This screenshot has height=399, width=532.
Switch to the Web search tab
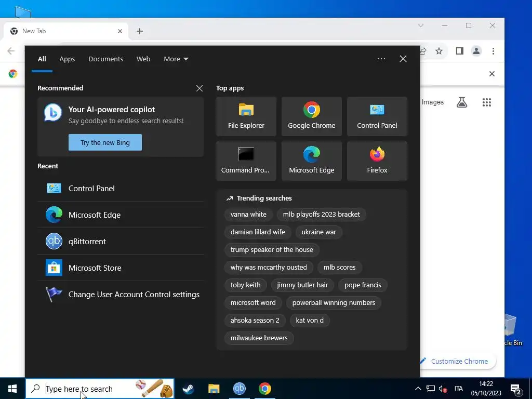143,59
